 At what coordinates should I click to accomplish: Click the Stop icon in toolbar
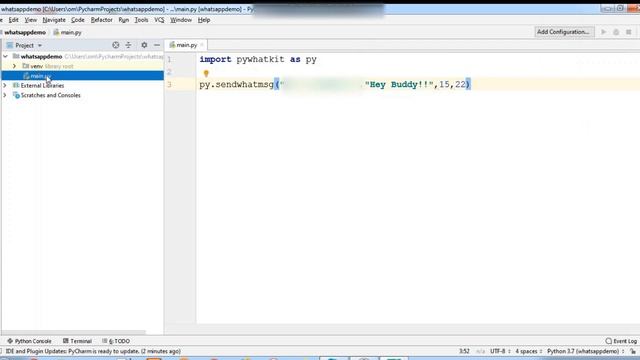629,32
